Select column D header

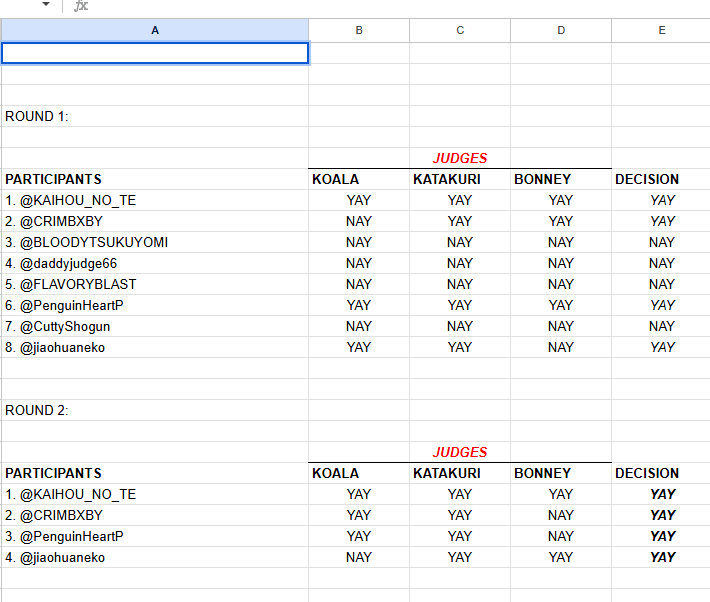coord(561,30)
